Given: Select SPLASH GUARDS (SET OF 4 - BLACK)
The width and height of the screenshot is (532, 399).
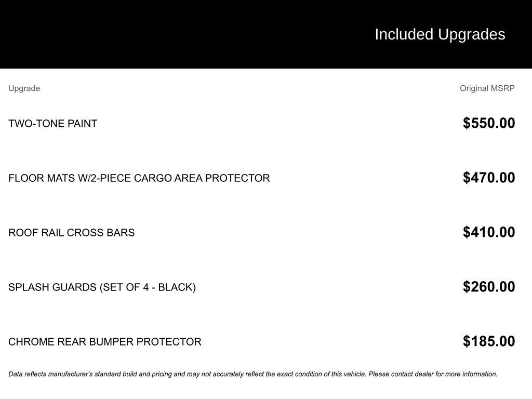Looking at the screenshot, I should tap(102, 287).
